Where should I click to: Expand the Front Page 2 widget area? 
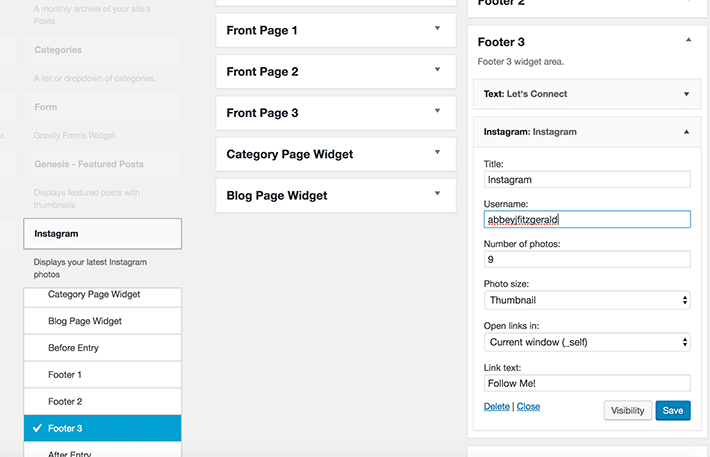(437, 70)
